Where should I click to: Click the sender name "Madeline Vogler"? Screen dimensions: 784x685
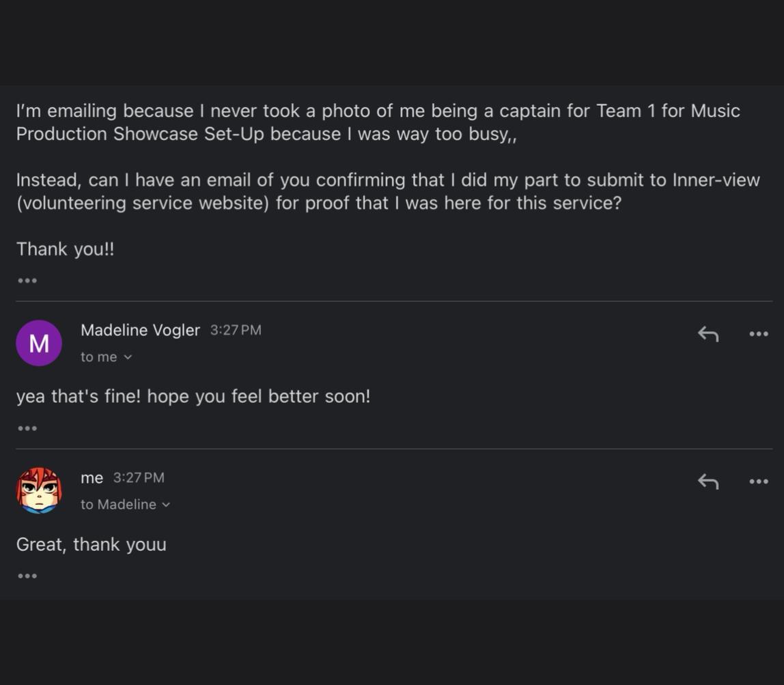coord(140,330)
